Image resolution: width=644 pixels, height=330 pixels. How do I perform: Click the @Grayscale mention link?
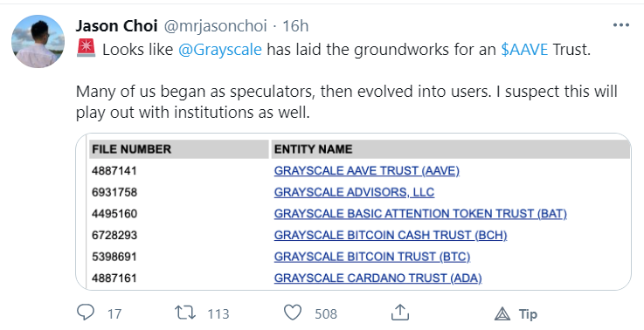point(219,50)
